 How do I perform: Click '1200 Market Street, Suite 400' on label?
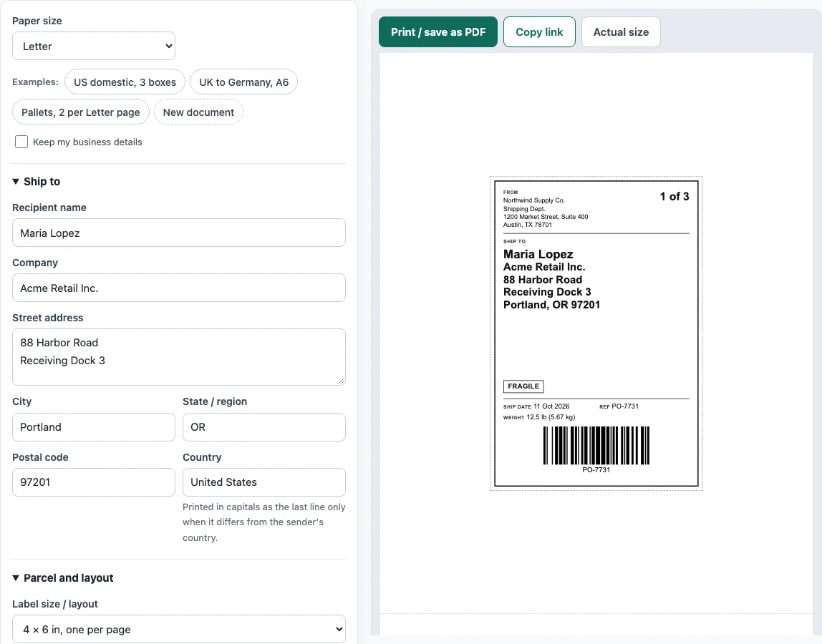click(546, 216)
